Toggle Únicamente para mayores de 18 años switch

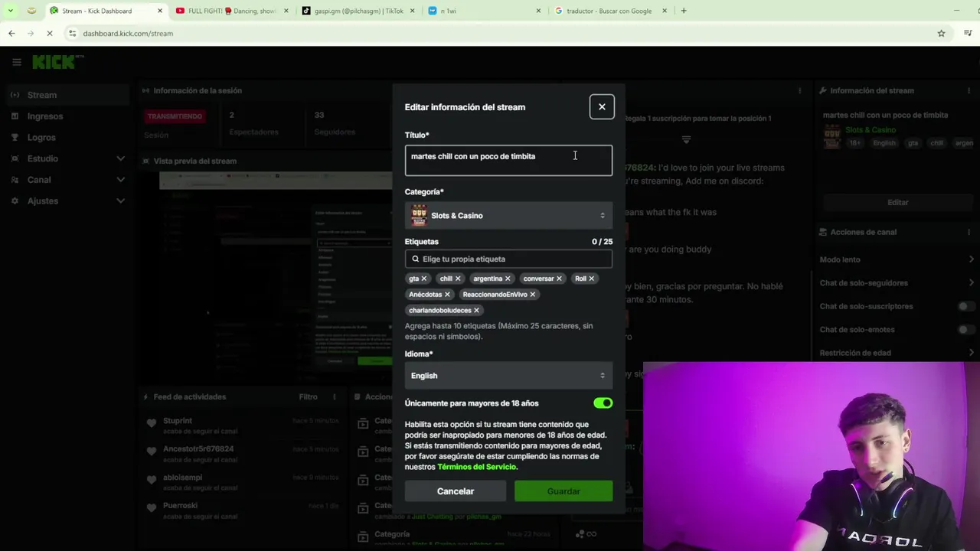(603, 403)
